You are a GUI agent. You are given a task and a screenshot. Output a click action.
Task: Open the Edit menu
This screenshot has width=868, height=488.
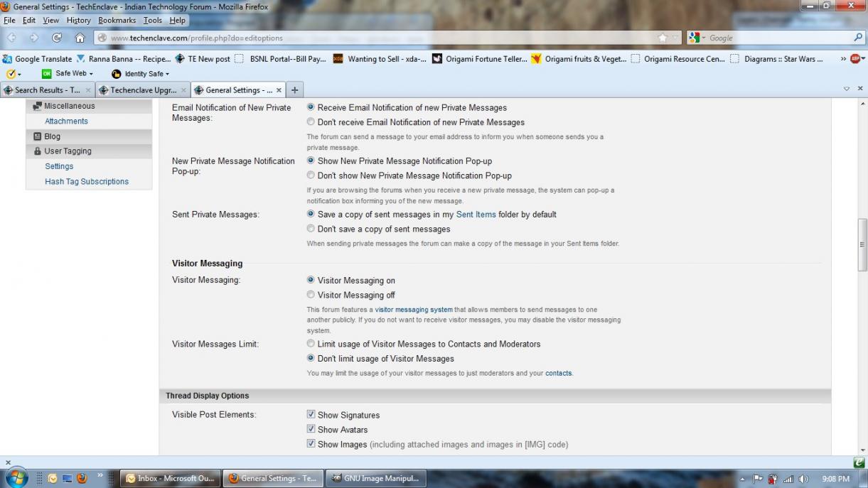[x=29, y=21]
